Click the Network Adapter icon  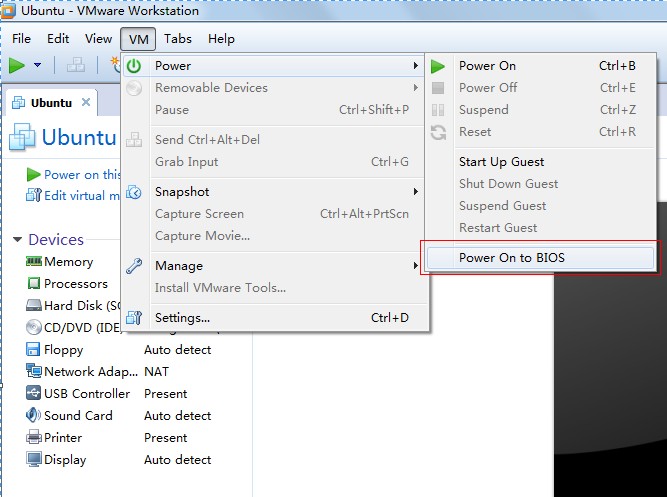[x=34, y=371]
